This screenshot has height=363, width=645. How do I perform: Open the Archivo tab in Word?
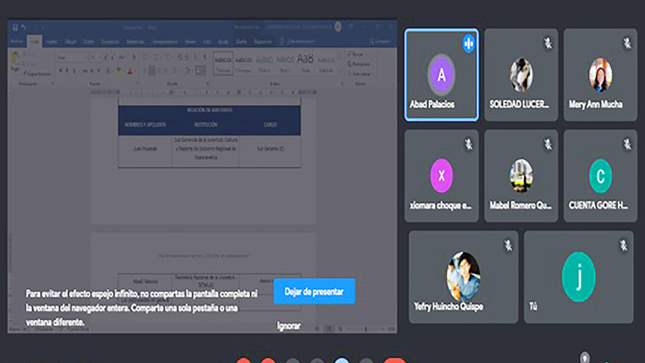click(x=16, y=42)
